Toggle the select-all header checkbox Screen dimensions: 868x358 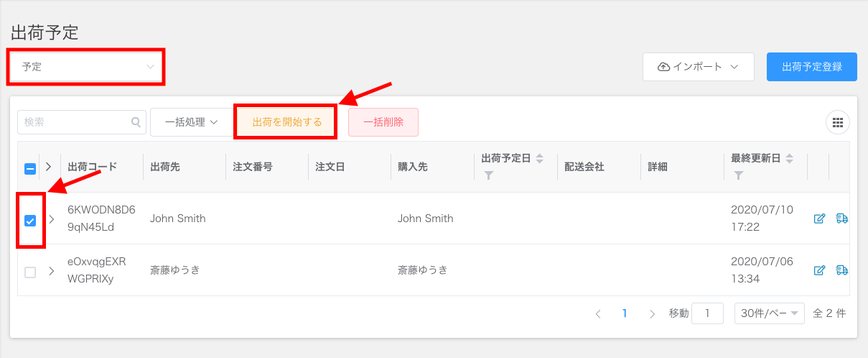(x=30, y=169)
